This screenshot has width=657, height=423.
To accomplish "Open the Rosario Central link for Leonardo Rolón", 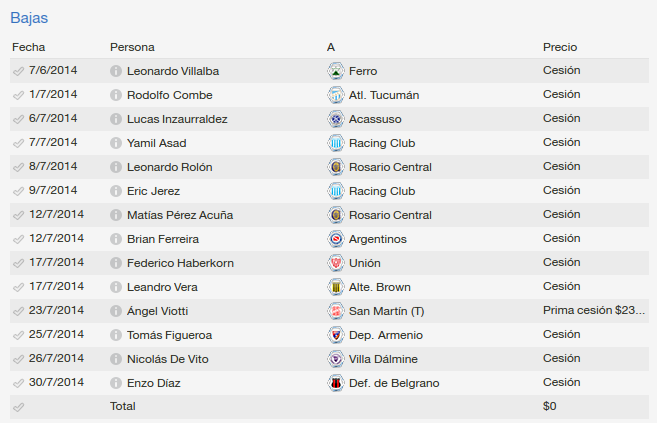I will (390, 167).
